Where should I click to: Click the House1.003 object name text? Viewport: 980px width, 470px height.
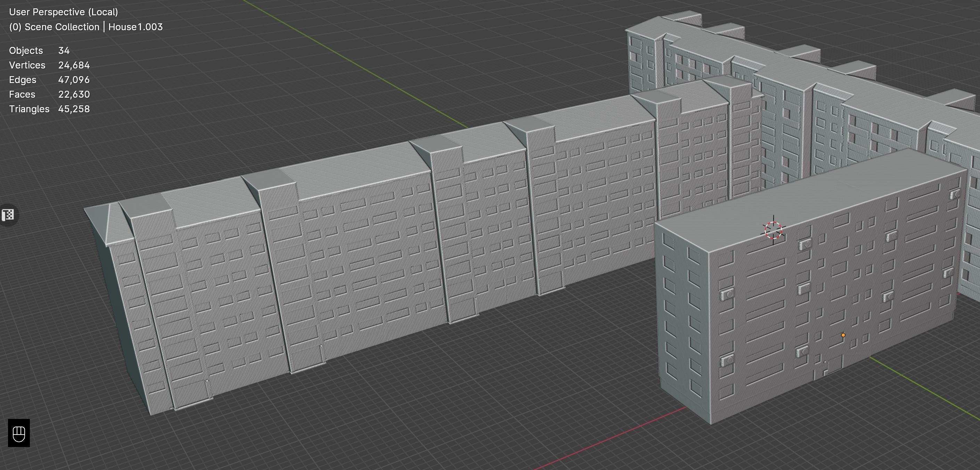point(136,27)
